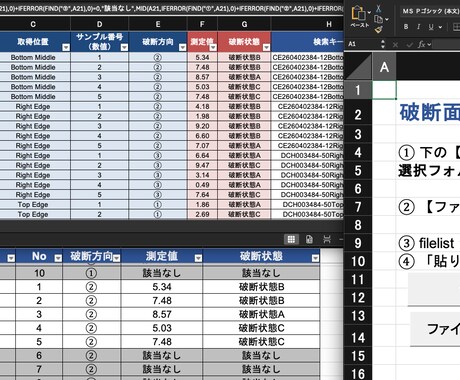Click the 破断状態C cell beside 9.47

[x=244, y=165]
